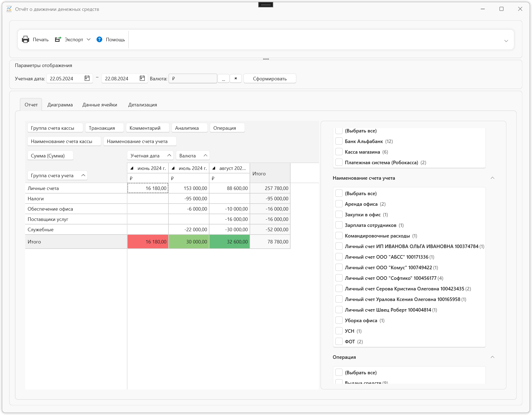Click the ellipsis currency browse button
The height and width of the screenshot is (415, 532).
point(224,78)
